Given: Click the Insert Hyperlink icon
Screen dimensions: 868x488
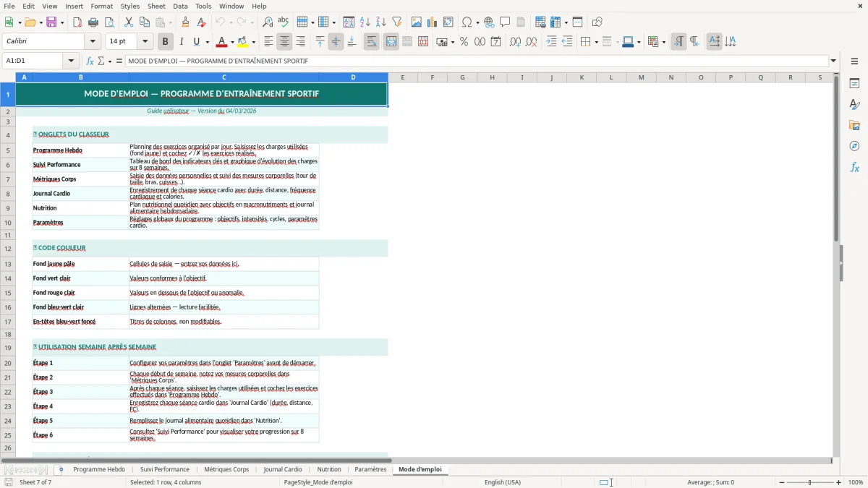Looking at the screenshot, I should point(489,22).
